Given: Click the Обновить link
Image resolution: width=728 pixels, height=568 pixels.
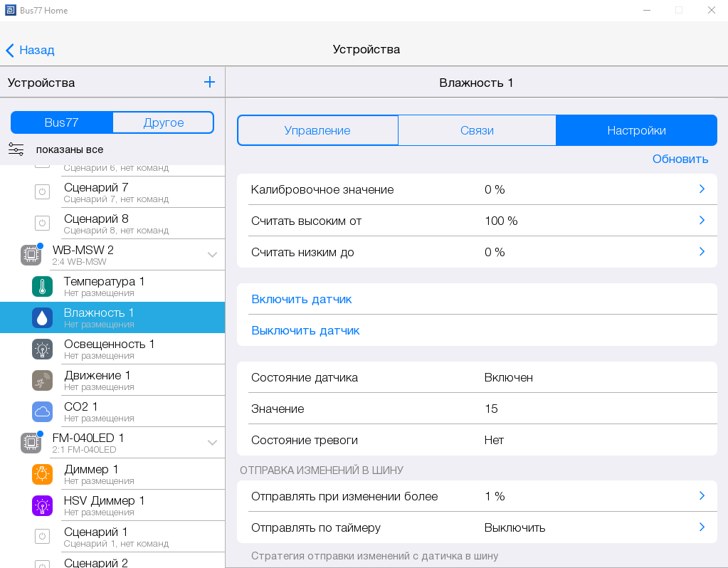Looking at the screenshot, I should (680, 159).
